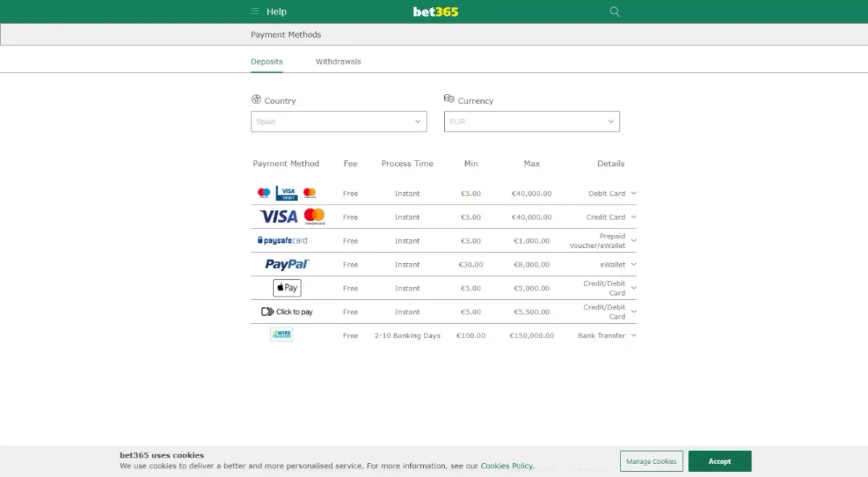Expand the PayPal eWallet details chevron
This screenshot has height=477, width=868.
click(634, 265)
